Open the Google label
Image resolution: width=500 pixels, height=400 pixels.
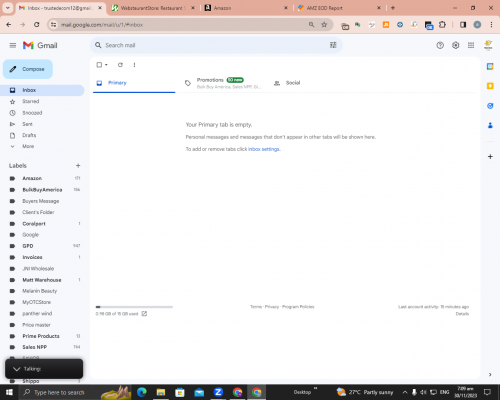click(30, 235)
